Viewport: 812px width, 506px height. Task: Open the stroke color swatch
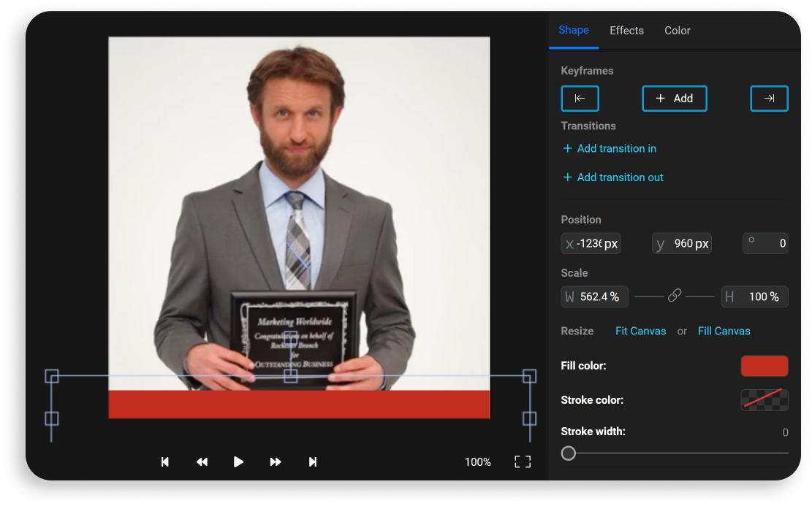764,400
